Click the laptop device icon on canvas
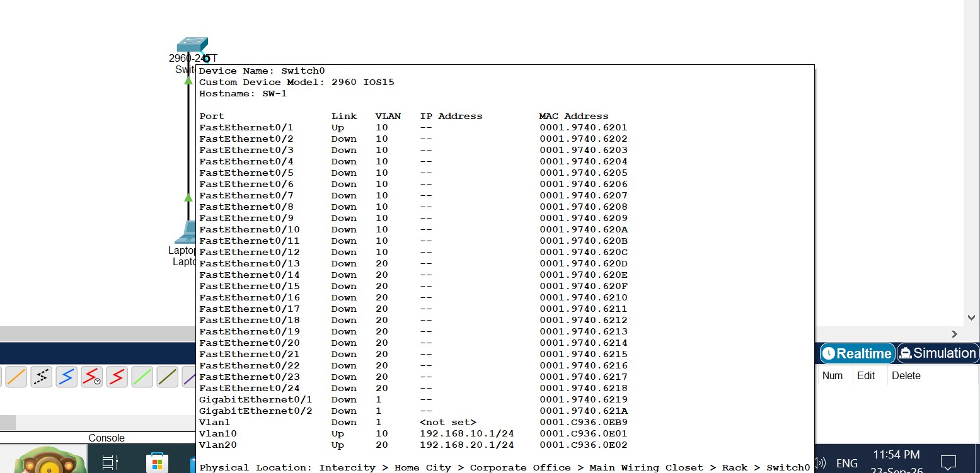Screen dimensions: 980x473 coord(187,232)
